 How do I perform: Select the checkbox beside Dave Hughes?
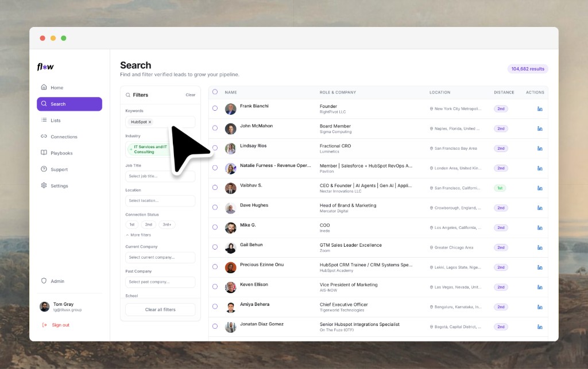[x=215, y=208]
